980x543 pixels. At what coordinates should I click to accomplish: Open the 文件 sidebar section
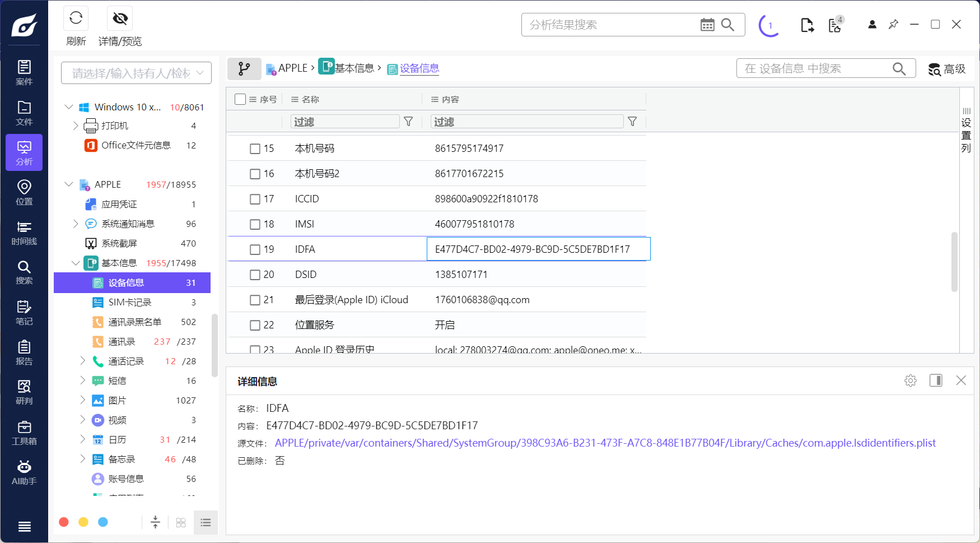[24, 113]
